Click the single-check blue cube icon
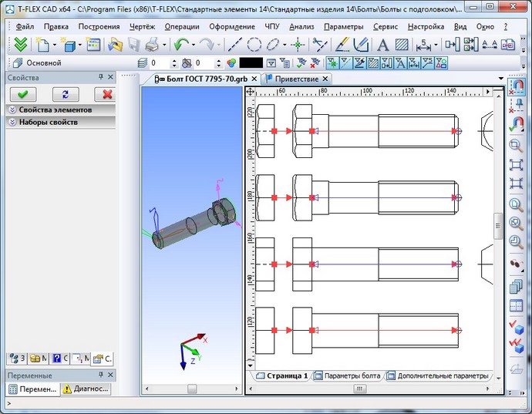532x414 pixels. point(516,326)
